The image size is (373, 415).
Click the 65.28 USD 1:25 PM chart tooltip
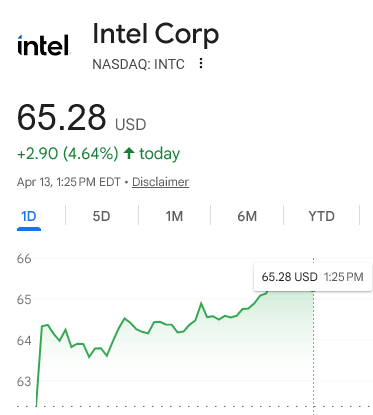313,277
